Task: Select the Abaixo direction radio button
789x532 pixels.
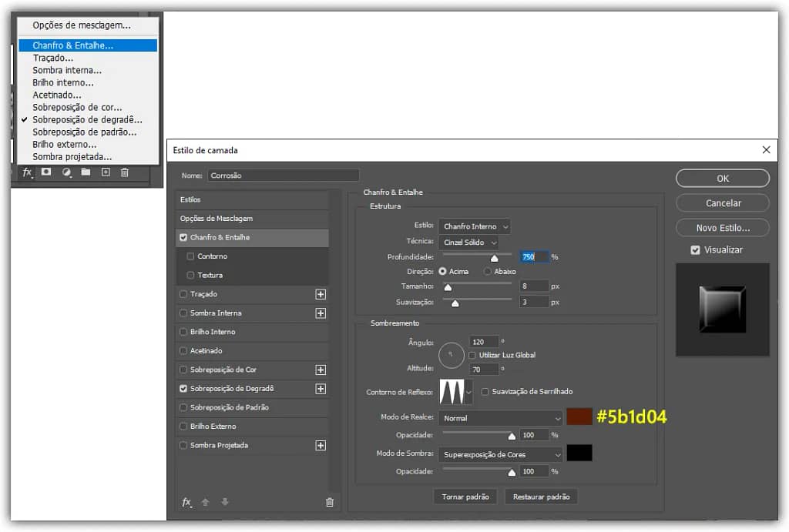Action: click(487, 272)
